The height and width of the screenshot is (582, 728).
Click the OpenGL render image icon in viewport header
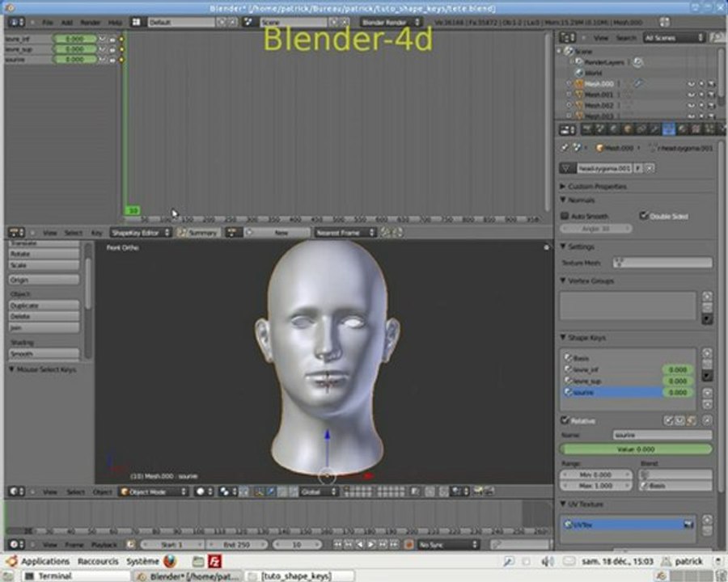[478, 491]
